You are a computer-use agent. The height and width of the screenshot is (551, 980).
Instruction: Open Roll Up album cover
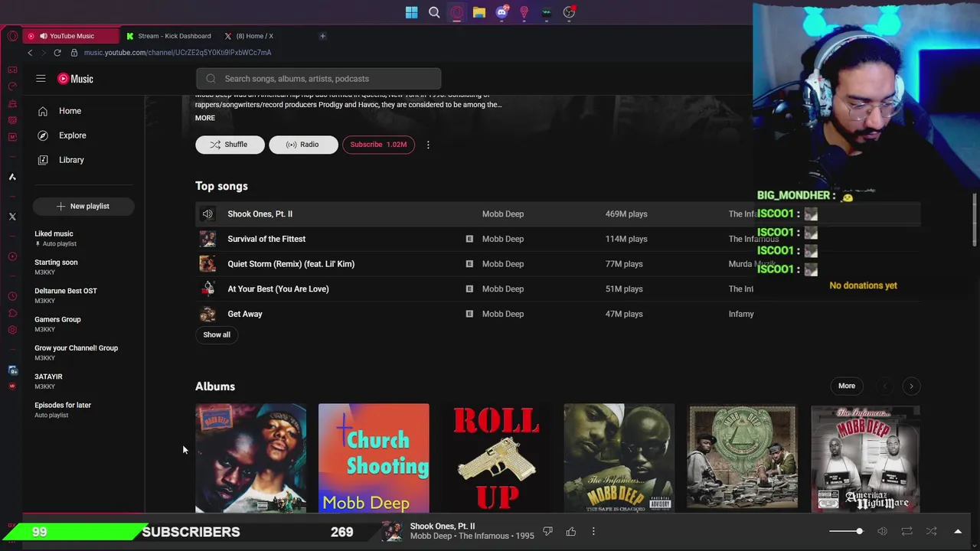tap(496, 458)
